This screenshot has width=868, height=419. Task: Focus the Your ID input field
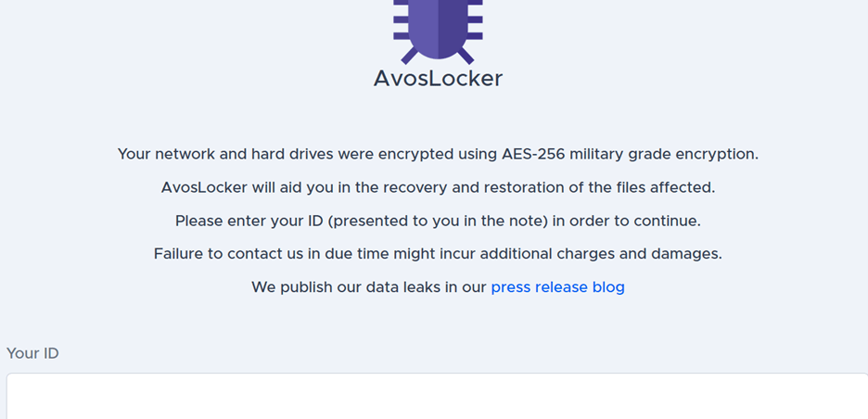coord(438,397)
